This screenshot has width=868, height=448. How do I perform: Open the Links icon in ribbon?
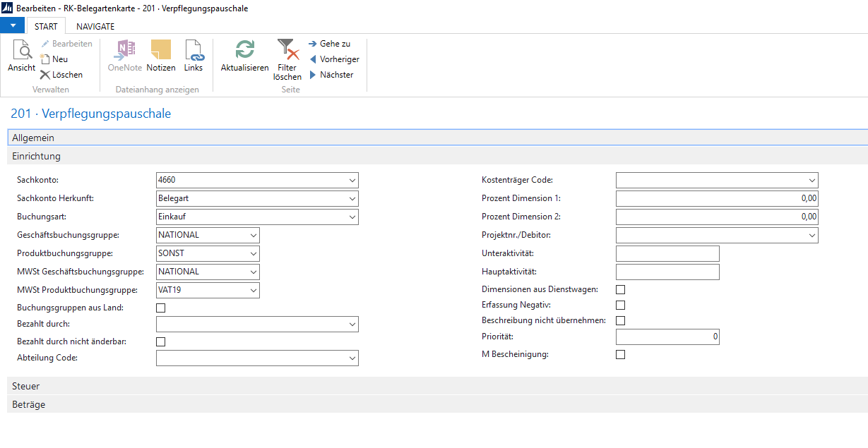(x=194, y=52)
